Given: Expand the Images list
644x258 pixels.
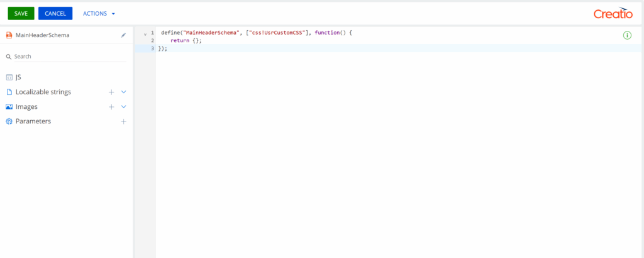Looking at the screenshot, I should [124, 107].
